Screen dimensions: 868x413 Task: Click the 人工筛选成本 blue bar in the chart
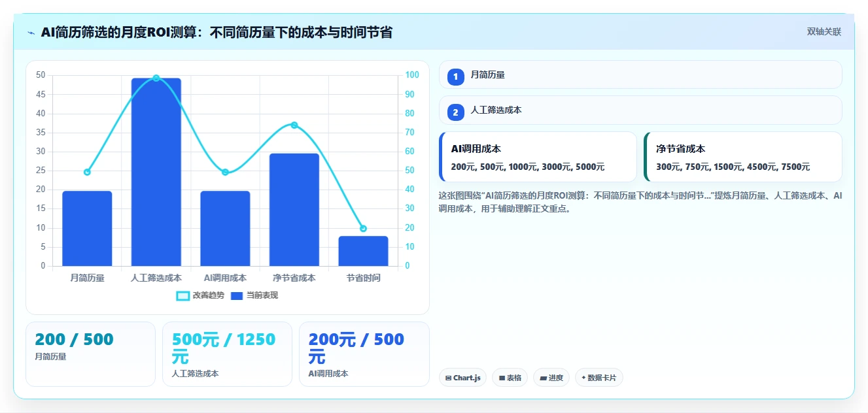(x=156, y=172)
